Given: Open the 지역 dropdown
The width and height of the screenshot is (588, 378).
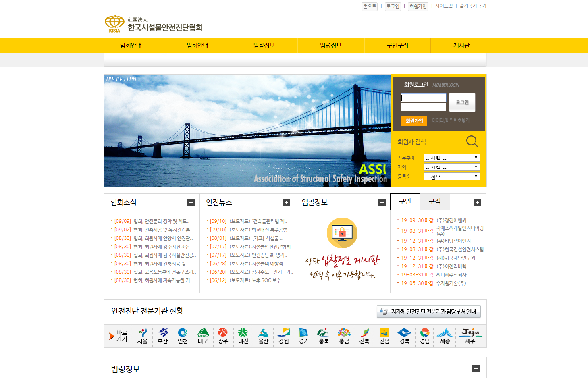Looking at the screenshot, I should point(451,167).
